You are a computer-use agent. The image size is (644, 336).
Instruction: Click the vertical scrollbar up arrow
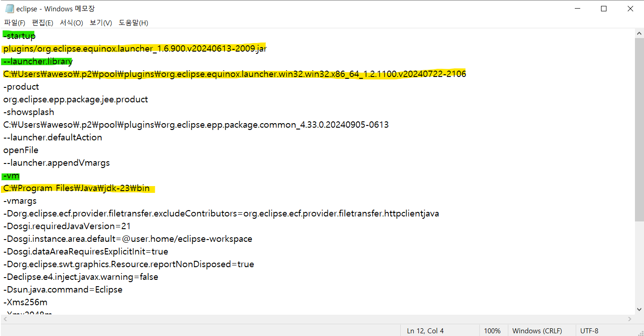click(x=639, y=34)
